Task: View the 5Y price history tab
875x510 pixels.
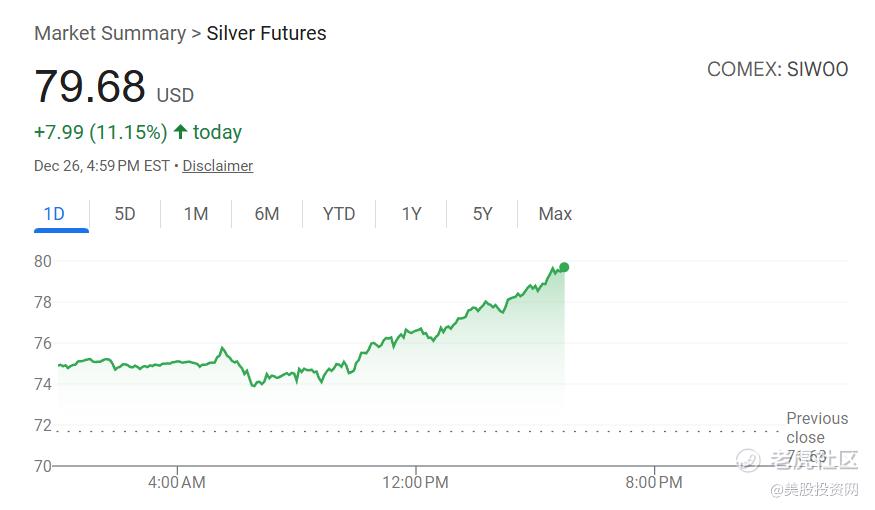Action: click(482, 214)
